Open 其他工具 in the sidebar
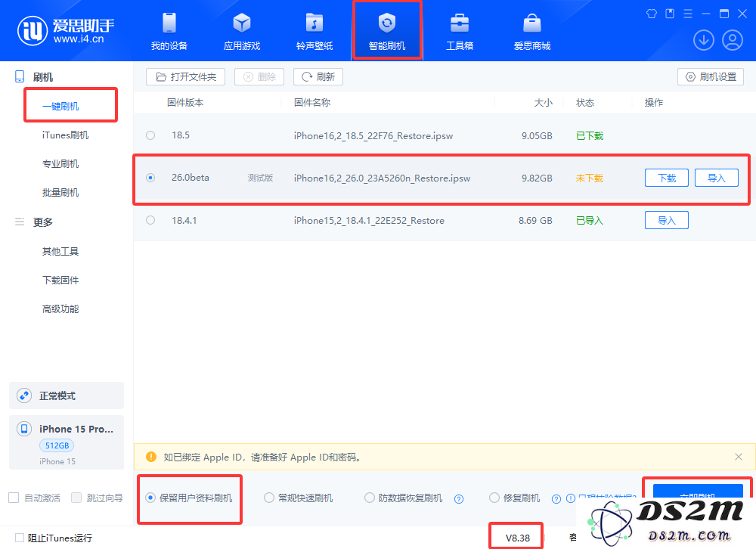Screen dimensions: 756x549 [x=60, y=251]
